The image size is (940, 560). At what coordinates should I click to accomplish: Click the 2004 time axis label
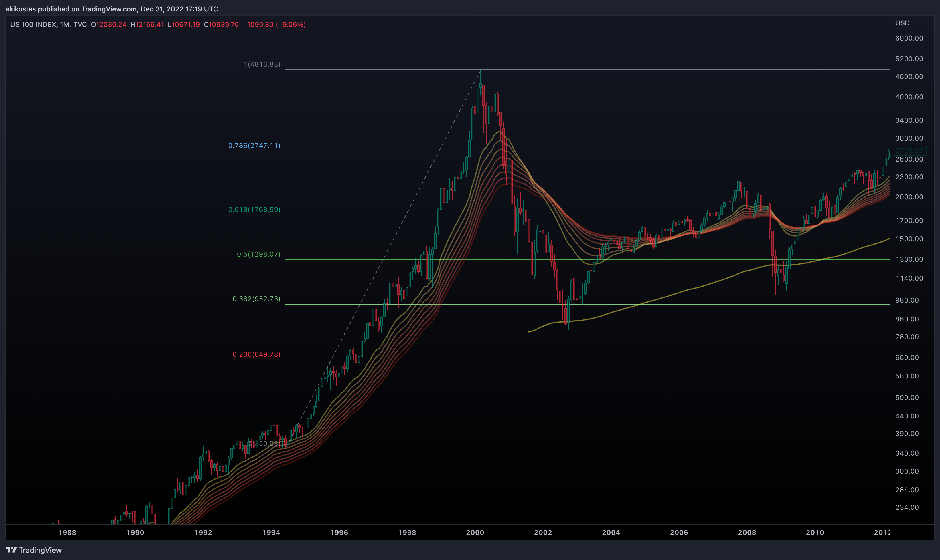pos(611,533)
